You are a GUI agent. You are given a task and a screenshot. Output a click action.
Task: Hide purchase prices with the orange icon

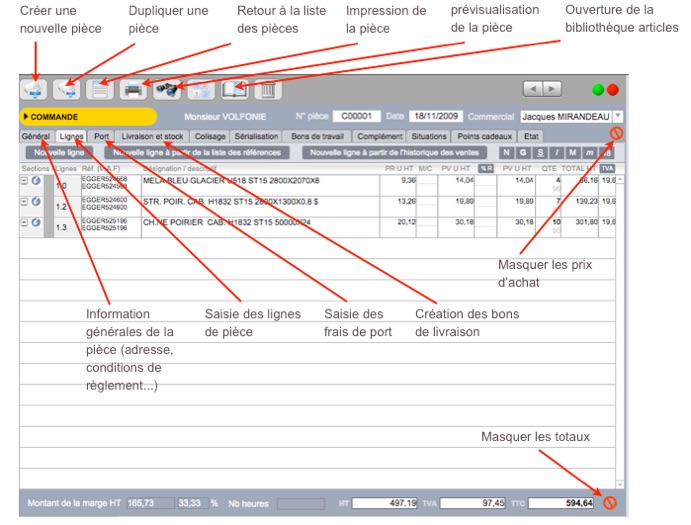(x=616, y=133)
